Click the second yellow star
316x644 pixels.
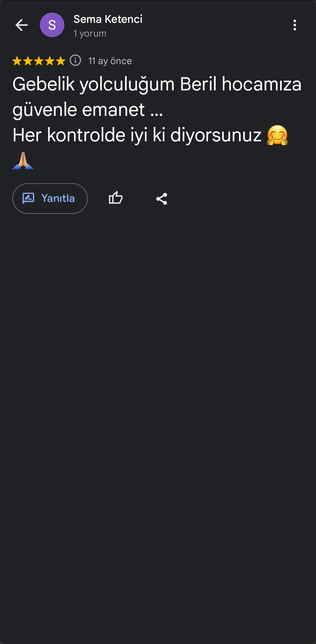tap(28, 61)
